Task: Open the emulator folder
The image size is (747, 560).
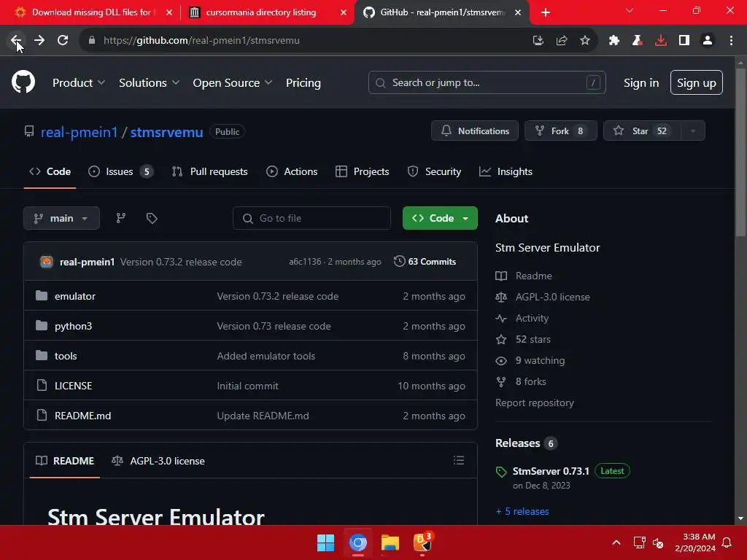Action: (75, 296)
